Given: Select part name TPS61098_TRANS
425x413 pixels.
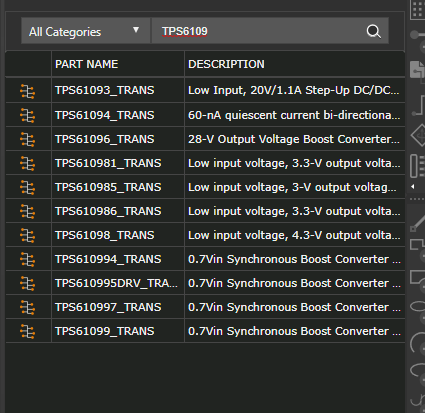Looking at the screenshot, I should pyautogui.click(x=104, y=235).
